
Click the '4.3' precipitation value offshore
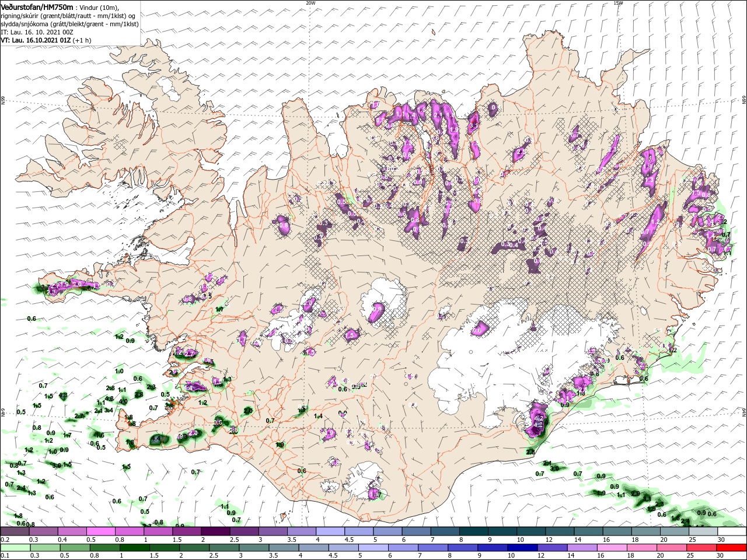(63, 395)
